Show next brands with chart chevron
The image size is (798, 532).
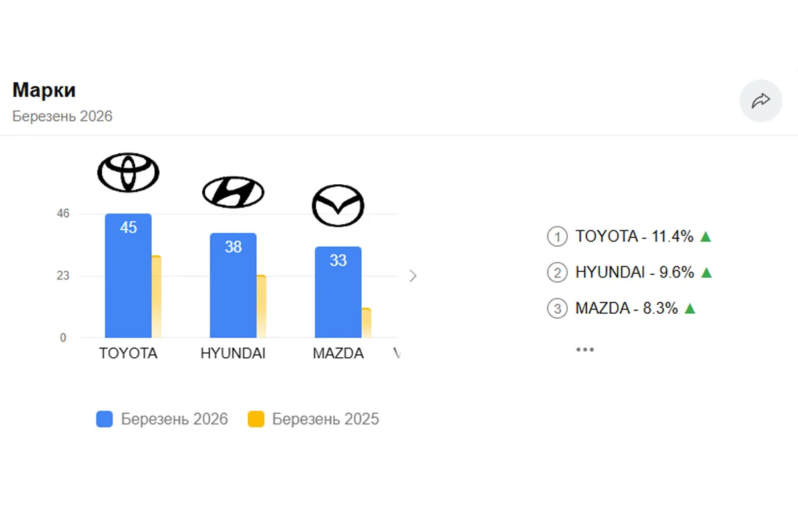(413, 275)
